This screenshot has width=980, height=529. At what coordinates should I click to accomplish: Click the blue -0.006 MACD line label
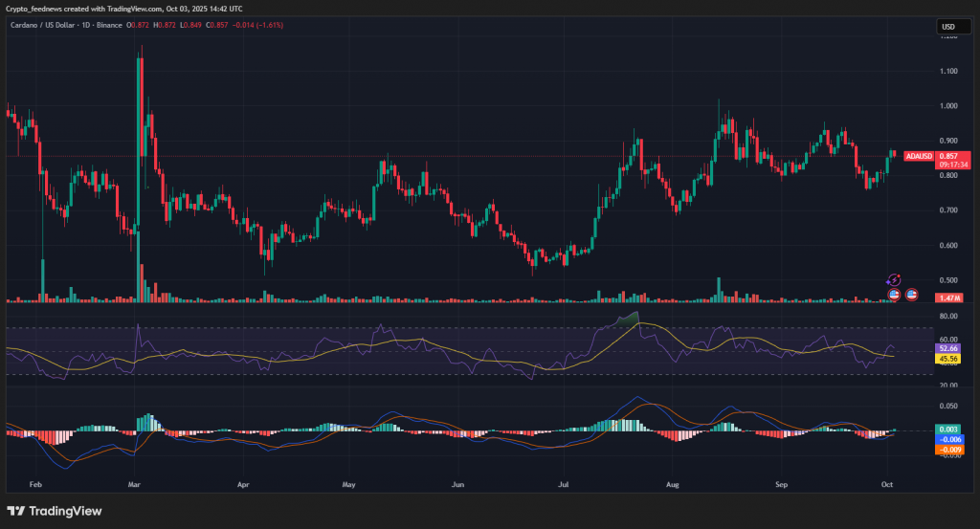point(948,439)
